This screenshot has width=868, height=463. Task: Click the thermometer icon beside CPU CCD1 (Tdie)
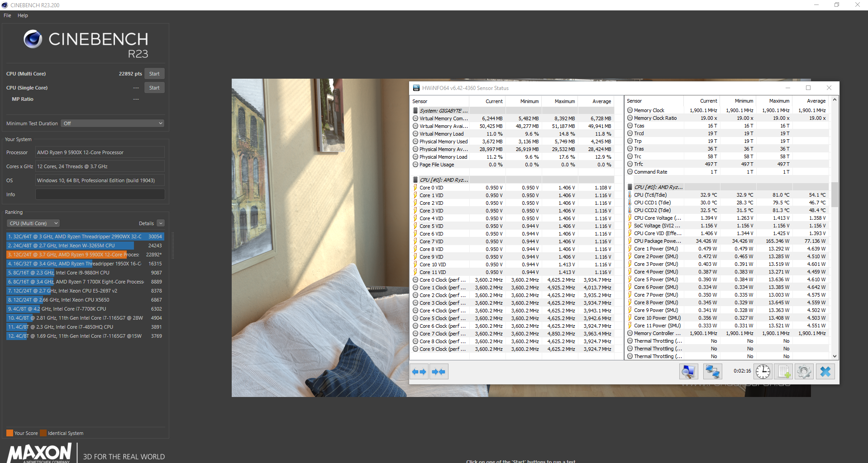point(630,203)
